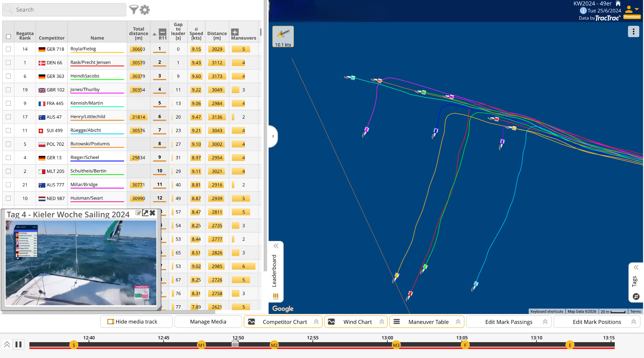Screen dimensions: 644x358
Task: Toggle the select-all competitors checkbox
Action: (x=9, y=37)
